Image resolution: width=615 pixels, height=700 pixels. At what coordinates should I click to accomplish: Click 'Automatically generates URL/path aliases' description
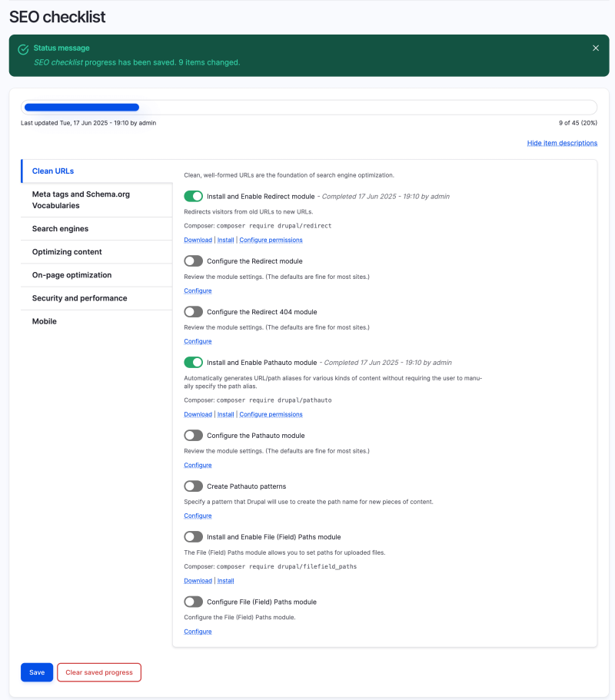(x=333, y=382)
